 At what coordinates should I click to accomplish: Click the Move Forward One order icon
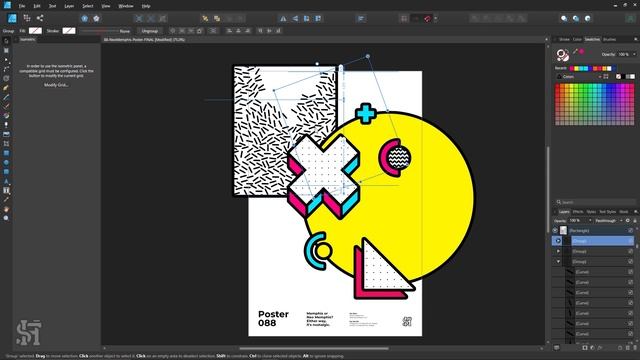click(x=217, y=18)
